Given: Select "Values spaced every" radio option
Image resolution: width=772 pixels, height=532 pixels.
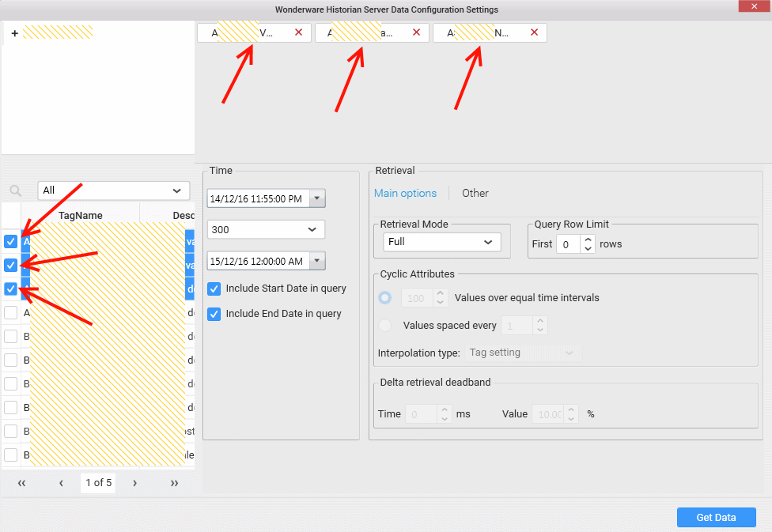Looking at the screenshot, I should 385,326.
